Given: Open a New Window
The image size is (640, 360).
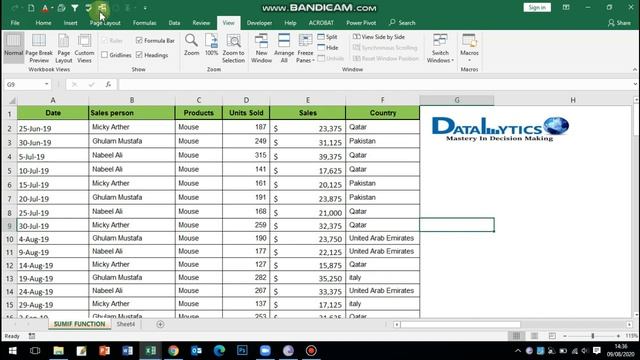Looking at the screenshot, I should [261, 48].
